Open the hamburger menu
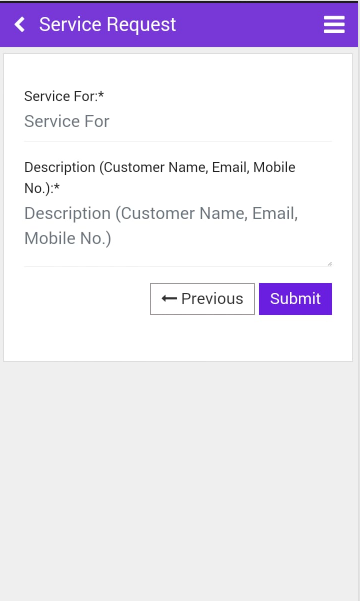This screenshot has width=360, height=601. [334, 25]
